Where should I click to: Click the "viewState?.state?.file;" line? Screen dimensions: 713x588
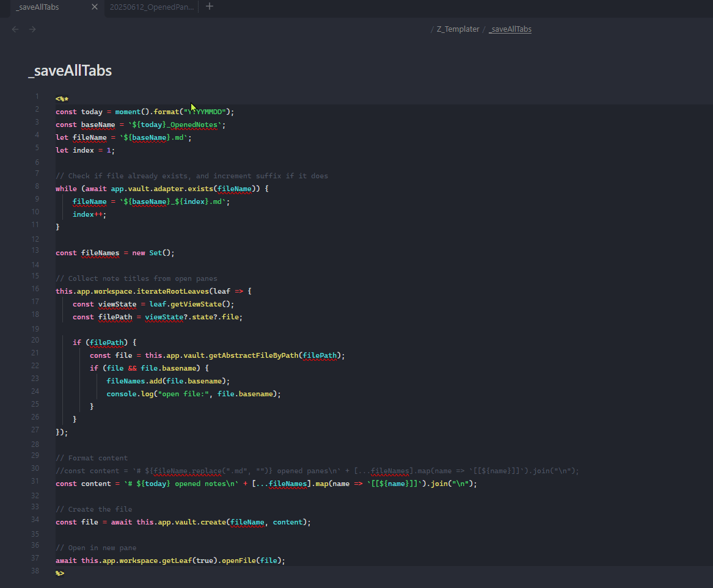pyautogui.click(x=158, y=317)
